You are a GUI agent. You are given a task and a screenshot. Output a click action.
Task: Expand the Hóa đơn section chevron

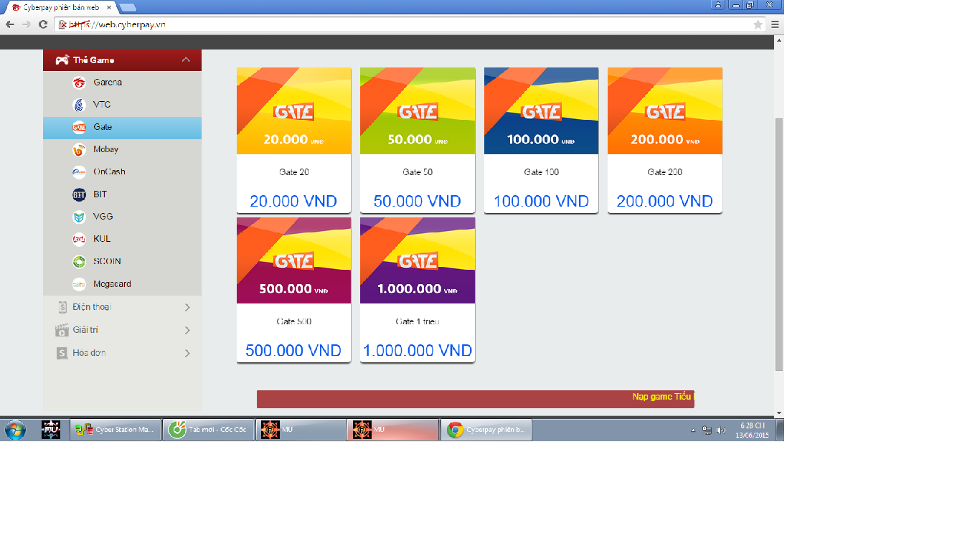(187, 353)
